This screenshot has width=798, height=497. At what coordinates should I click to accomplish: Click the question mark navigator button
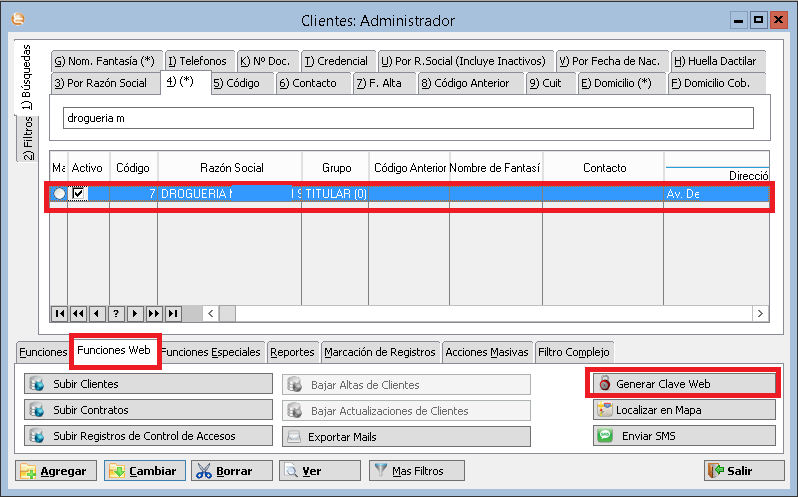click(x=116, y=313)
